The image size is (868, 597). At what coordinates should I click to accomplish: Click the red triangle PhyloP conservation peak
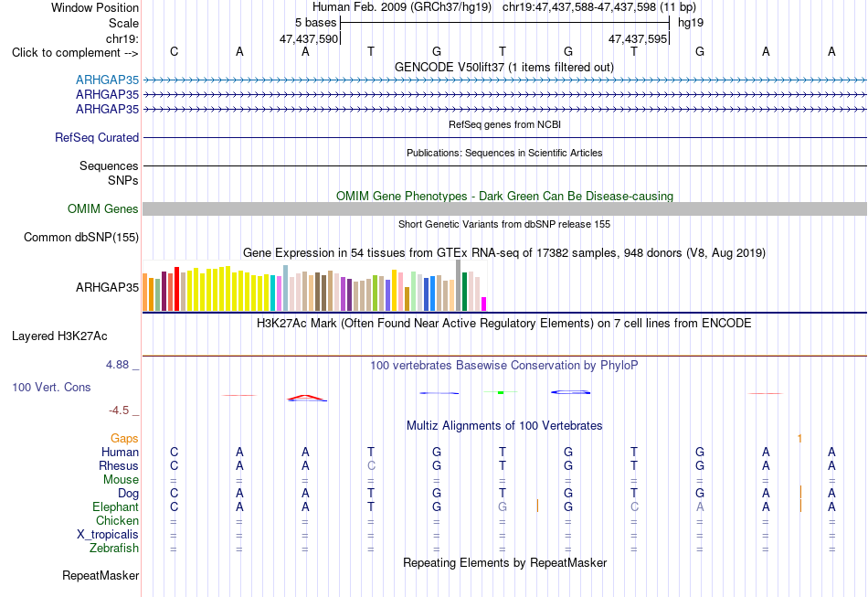coord(306,398)
